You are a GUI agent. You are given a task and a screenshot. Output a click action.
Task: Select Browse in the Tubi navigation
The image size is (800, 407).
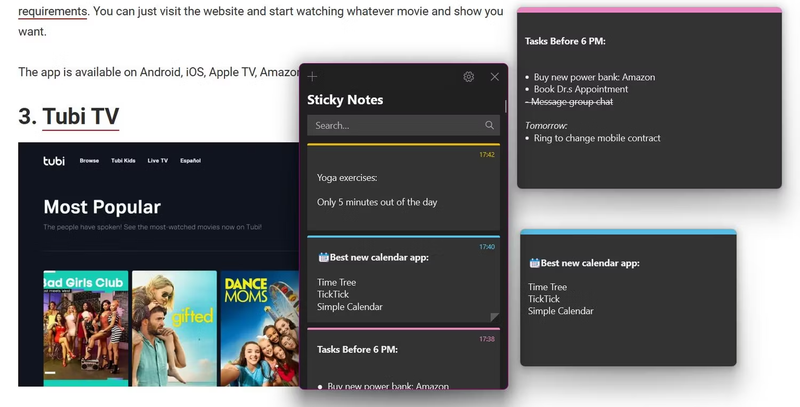(89, 161)
